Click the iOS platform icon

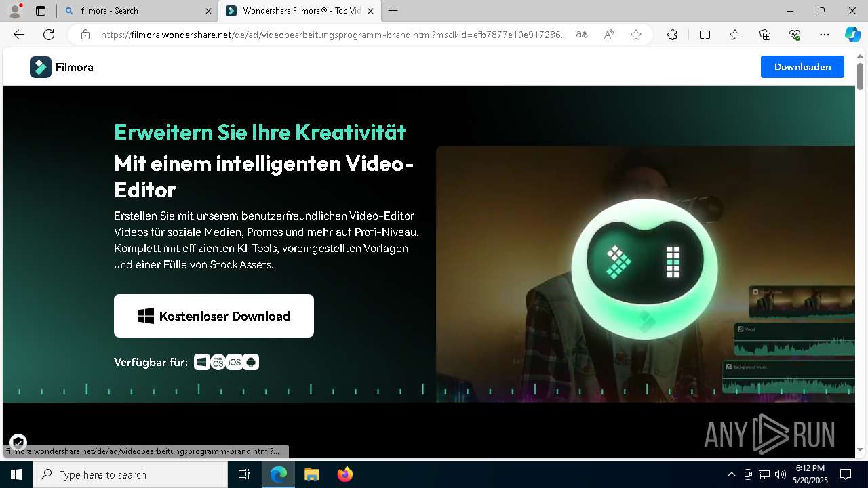[x=235, y=362]
